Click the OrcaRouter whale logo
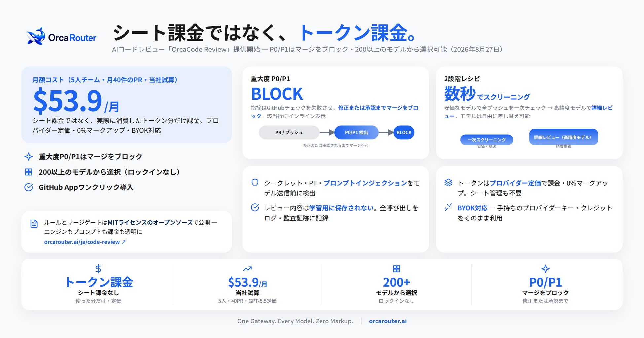 pos(36,36)
